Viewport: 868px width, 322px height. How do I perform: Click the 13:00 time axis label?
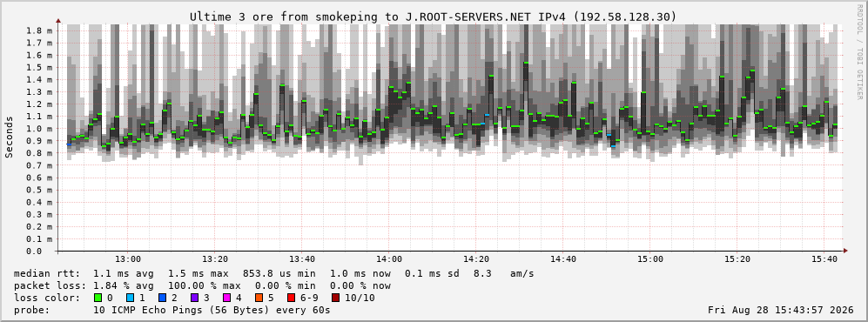click(x=128, y=259)
